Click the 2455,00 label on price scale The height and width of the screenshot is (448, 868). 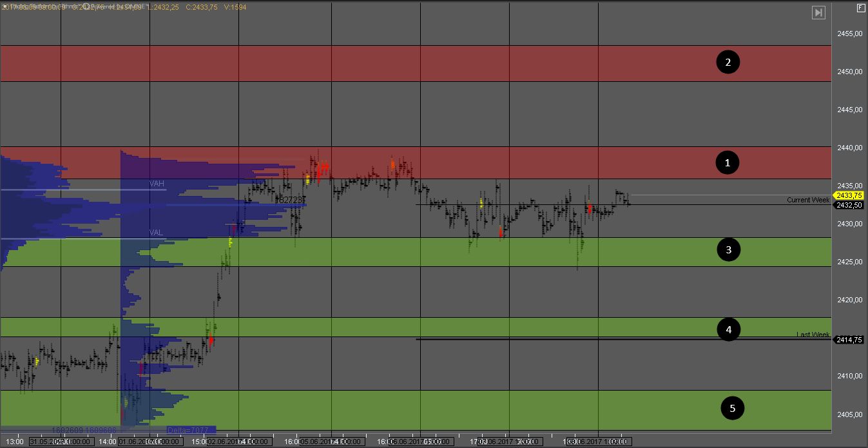coord(849,34)
